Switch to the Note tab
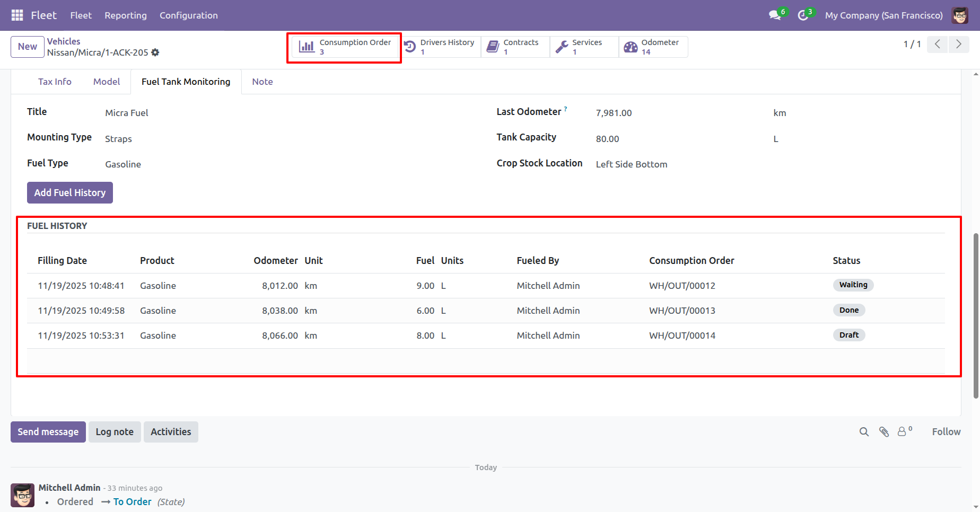 point(262,82)
